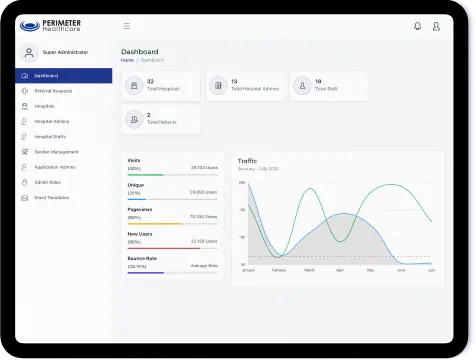Click the Total Hospitals card icon
This screenshot has height=360, width=476.
pos(134,86)
